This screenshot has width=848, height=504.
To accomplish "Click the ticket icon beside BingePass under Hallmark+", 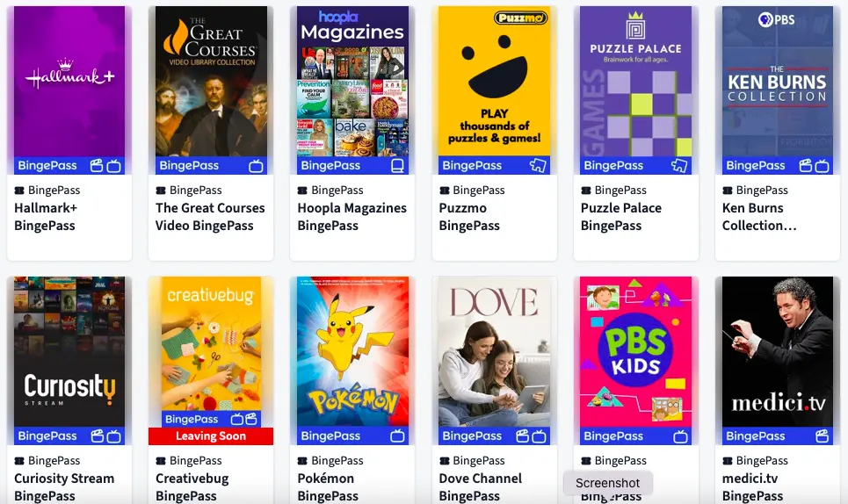I will point(19,191).
